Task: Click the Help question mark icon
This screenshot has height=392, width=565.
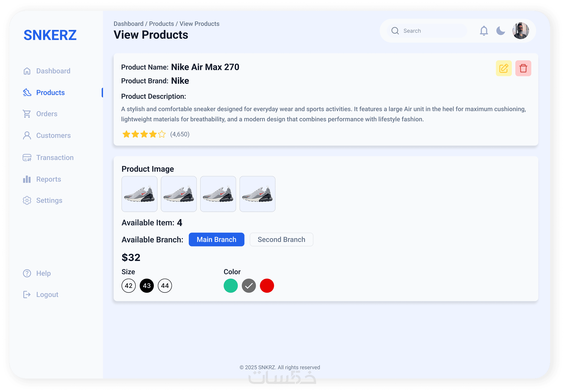Action: [x=27, y=273]
